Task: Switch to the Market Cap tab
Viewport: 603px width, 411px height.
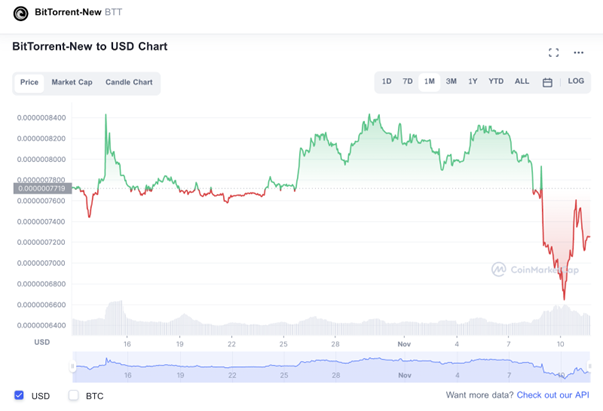Action: point(72,82)
